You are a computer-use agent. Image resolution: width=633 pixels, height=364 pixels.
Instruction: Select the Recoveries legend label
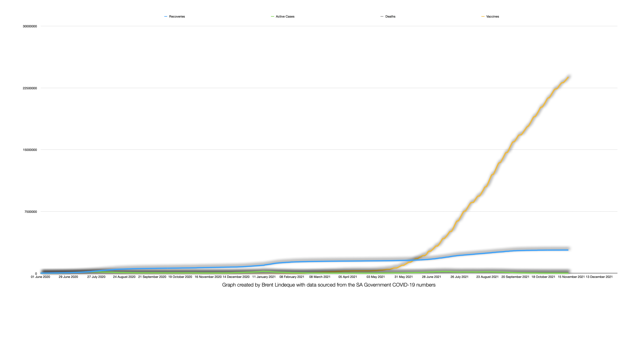[x=177, y=17]
